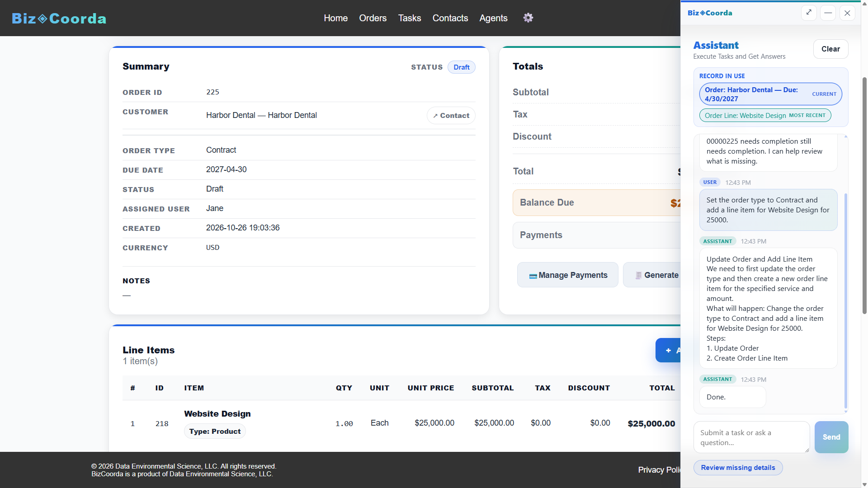The height and width of the screenshot is (488, 868).
Task: Open the Agents menu item
Action: (493, 18)
